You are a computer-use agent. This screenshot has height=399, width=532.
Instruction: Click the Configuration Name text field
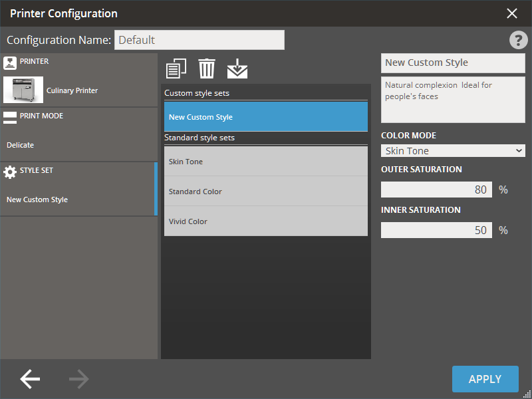[199, 40]
